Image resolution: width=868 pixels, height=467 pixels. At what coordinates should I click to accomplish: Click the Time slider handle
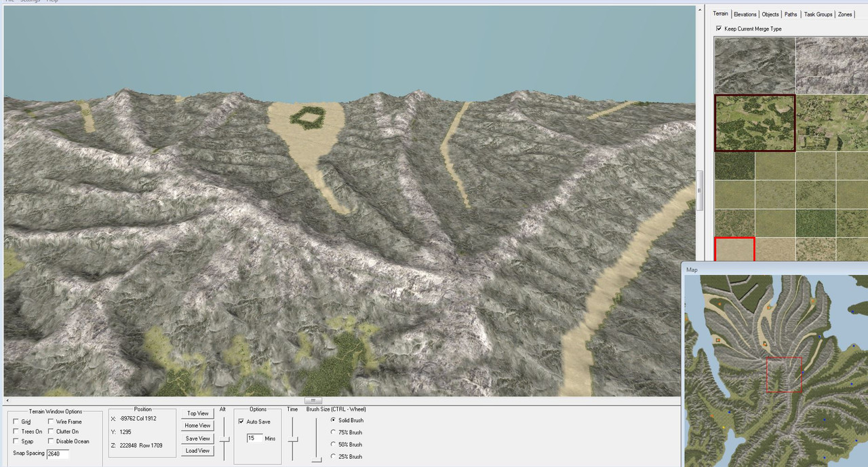[292, 439]
